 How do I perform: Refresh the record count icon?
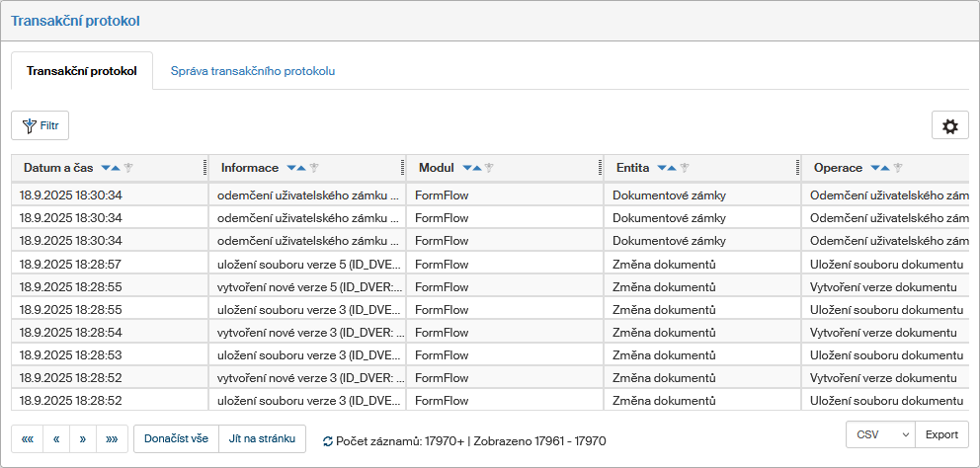[x=328, y=441]
